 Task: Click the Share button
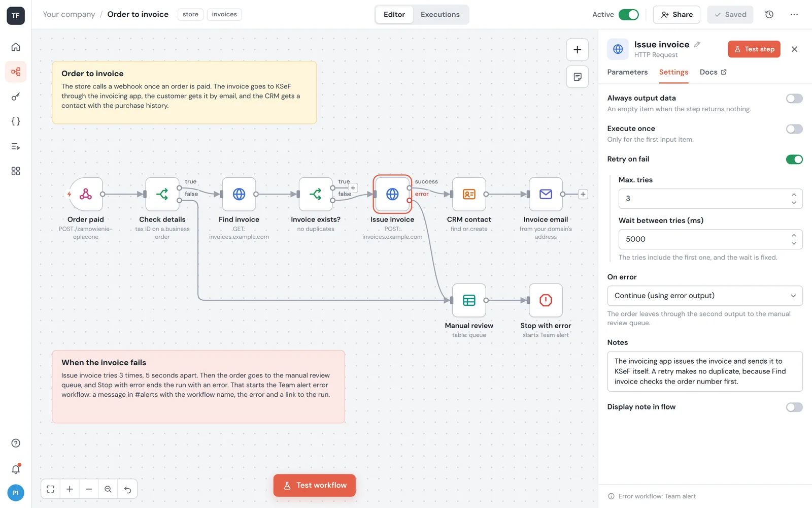[x=676, y=15]
